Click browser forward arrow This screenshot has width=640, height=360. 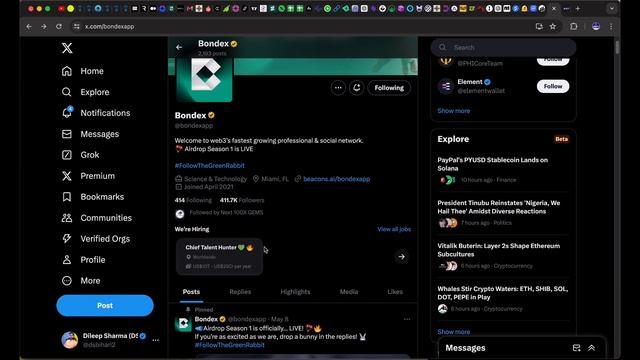[44, 27]
